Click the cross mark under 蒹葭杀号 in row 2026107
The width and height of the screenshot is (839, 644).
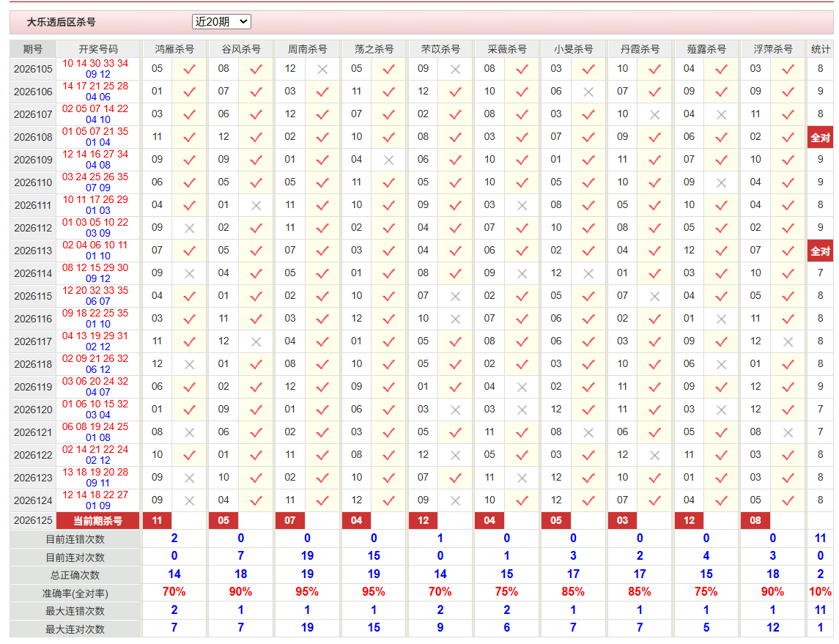[721, 114]
